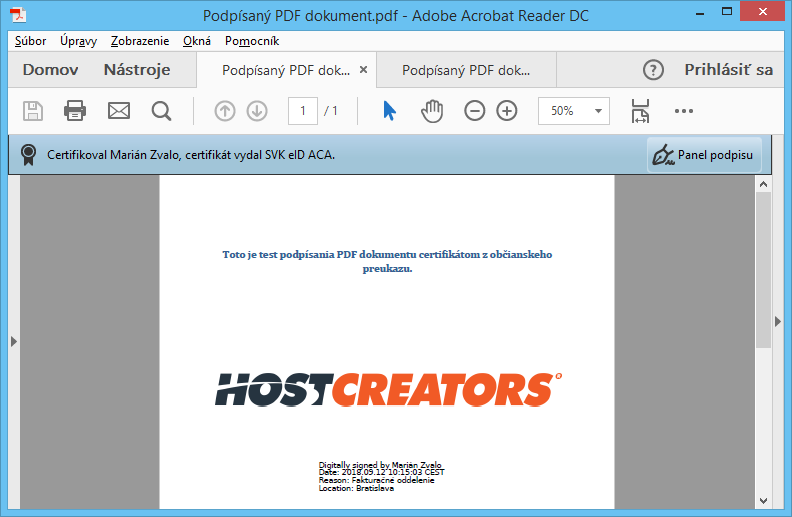The width and height of the screenshot is (792, 517).
Task: Zoom in with plus icon
Action: coord(507,111)
